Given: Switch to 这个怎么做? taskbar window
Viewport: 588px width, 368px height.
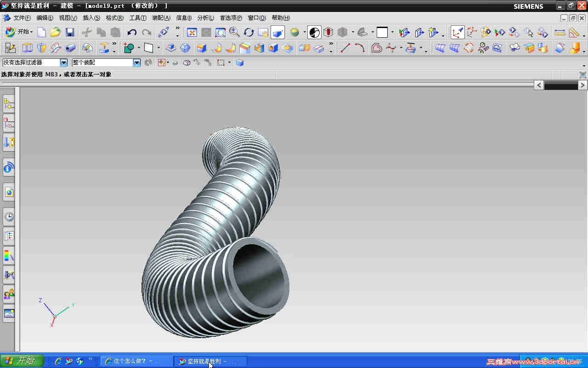Looking at the screenshot, I should coord(136,361).
